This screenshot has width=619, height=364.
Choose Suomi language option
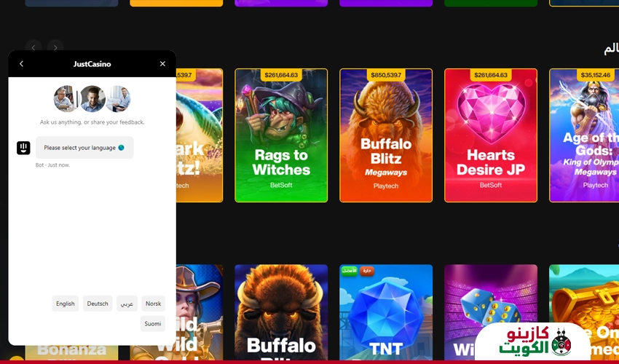point(153,323)
